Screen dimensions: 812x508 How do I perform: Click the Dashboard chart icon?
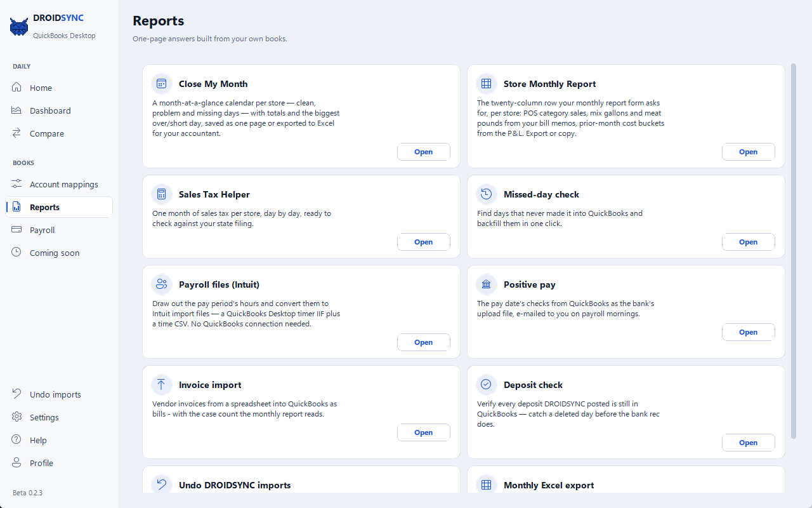(16, 110)
